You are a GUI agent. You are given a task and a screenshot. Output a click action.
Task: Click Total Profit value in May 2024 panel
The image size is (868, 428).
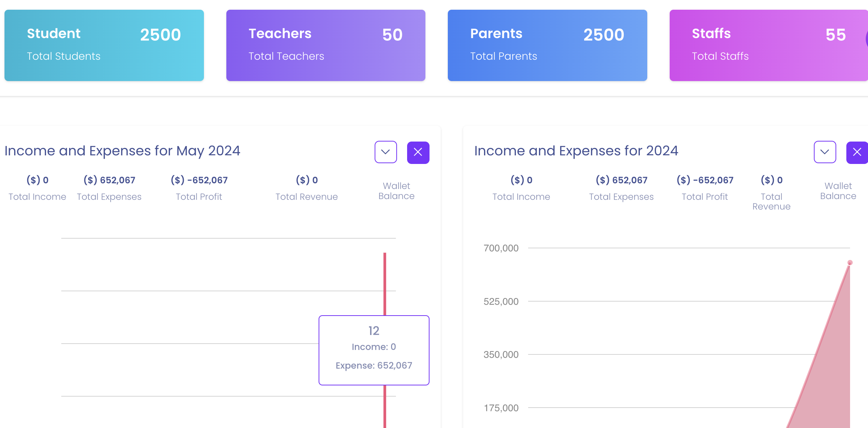[199, 180]
